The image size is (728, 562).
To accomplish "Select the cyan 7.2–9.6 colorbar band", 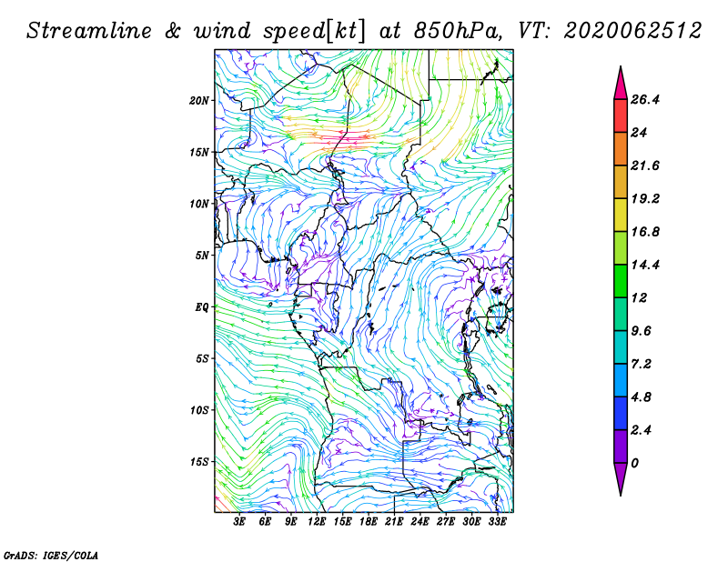I will (621, 347).
